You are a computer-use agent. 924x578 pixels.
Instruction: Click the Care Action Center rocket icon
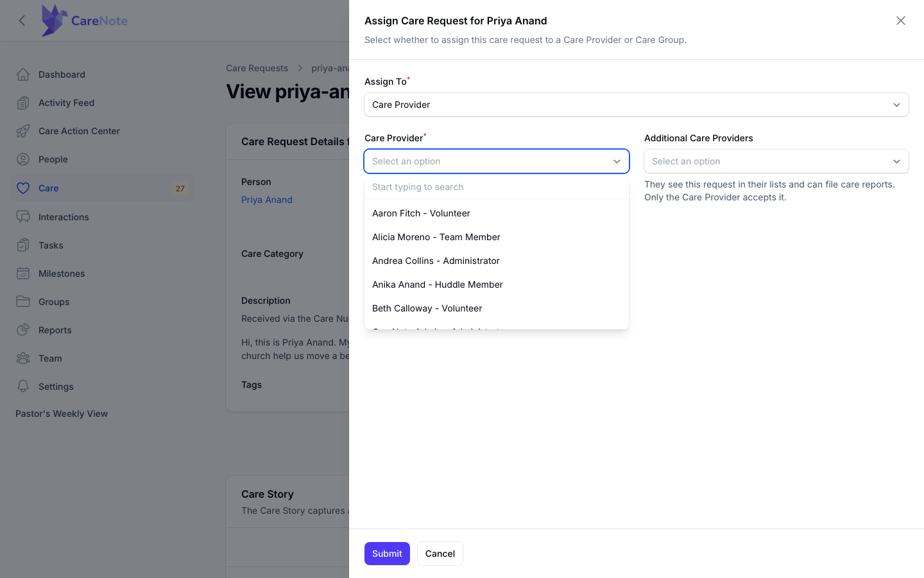(23, 131)
